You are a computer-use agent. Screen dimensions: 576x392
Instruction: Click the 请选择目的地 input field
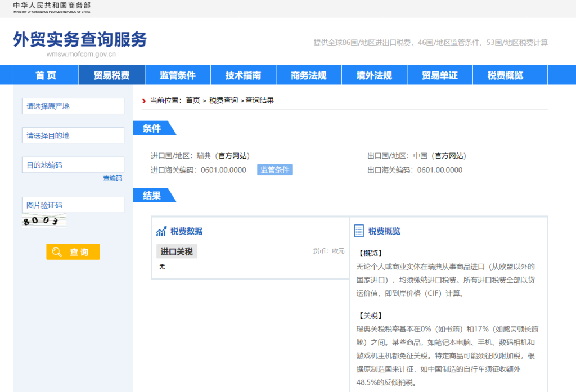pyautogui.click(x=73, y=135)
